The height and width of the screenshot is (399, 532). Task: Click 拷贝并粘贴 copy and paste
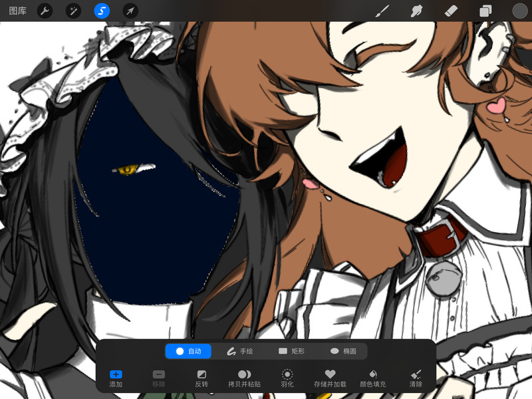244,378
